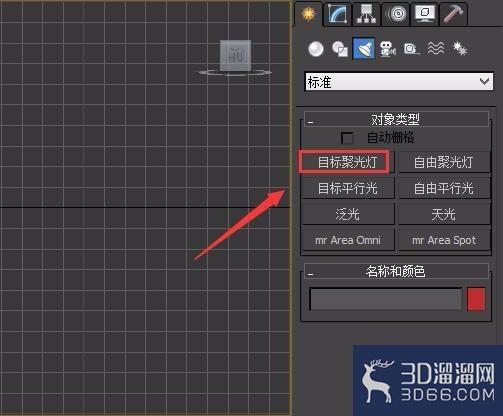The height and width of the screenshot is (416, 503).
Task: Select the Systems gears icon
Action: [x=460, y=49]
